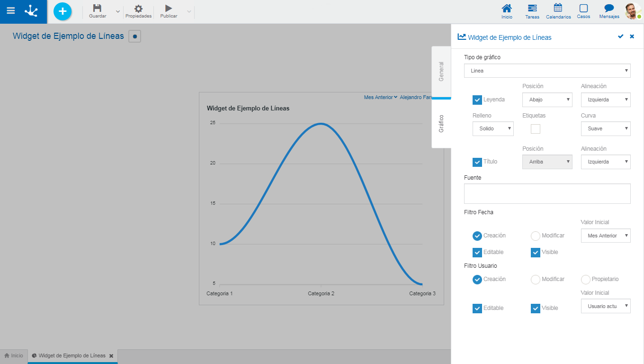Open Título Alineación dropdown
This screenshot has height=364, width=644.
(606, 162)
